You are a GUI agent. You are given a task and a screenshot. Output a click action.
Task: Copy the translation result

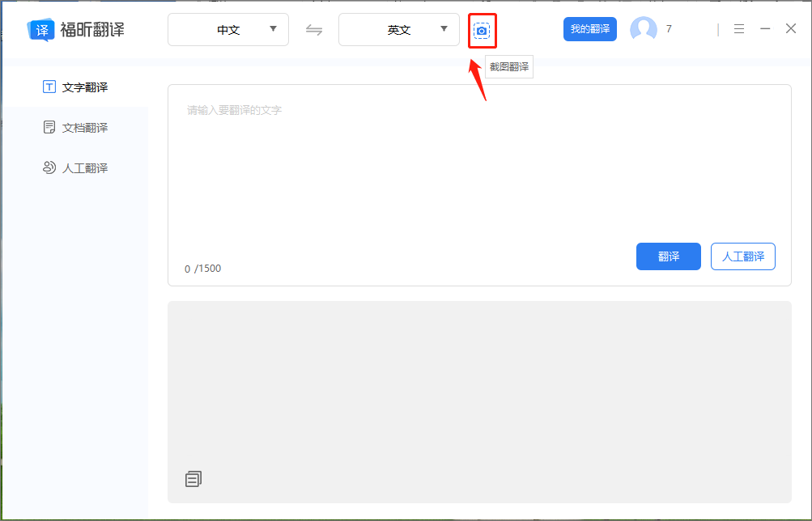coord(193,478)
